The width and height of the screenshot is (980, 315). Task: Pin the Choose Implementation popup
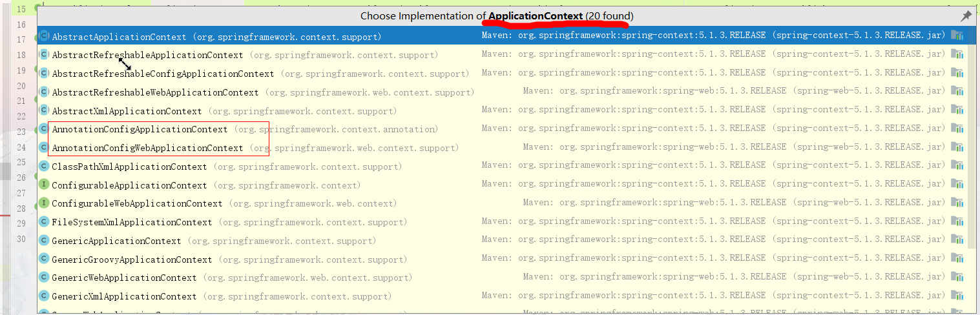(966, 16)
